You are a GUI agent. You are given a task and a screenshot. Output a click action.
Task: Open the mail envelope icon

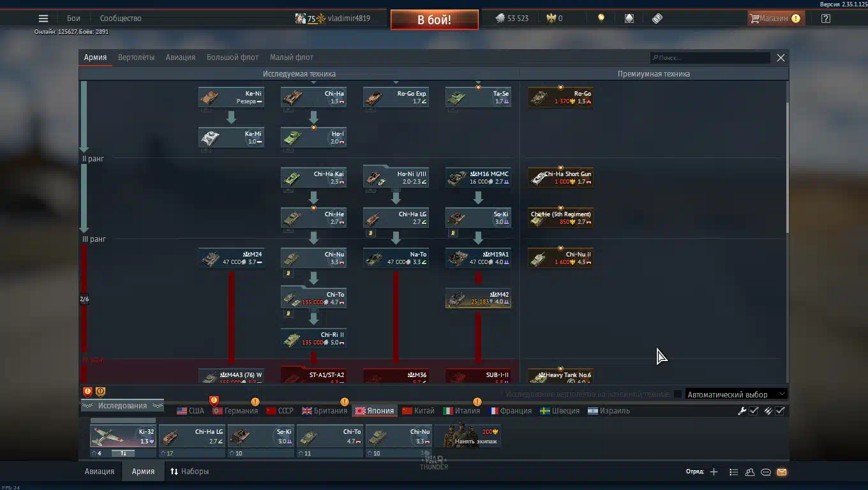[x=782, y=472]
